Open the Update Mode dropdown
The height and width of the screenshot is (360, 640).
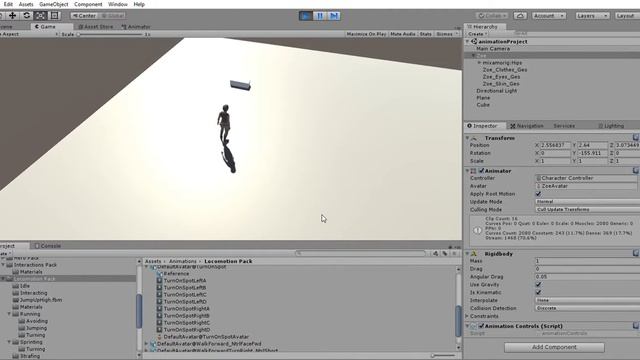[x=587, y=202]
